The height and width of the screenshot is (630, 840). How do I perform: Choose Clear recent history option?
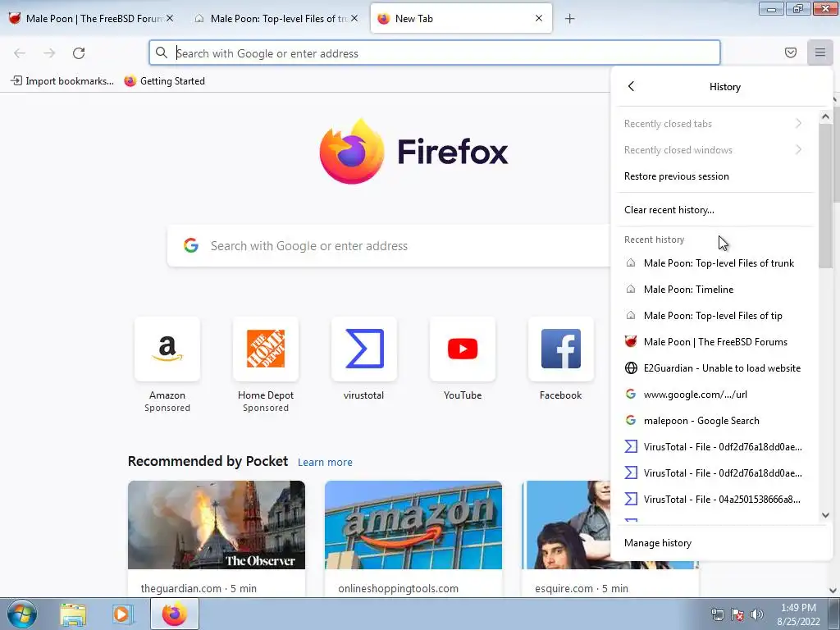pyautogui.click(x=714, y=210)
